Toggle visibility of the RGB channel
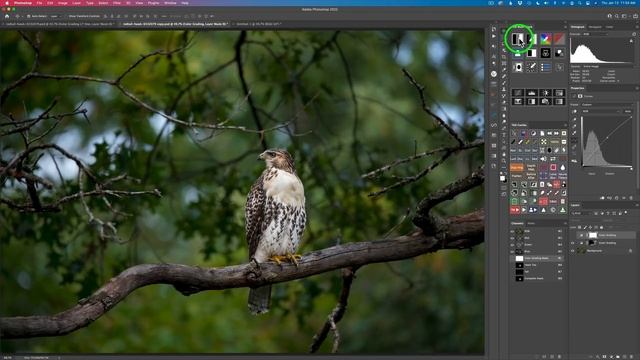 tap(512, 231)
